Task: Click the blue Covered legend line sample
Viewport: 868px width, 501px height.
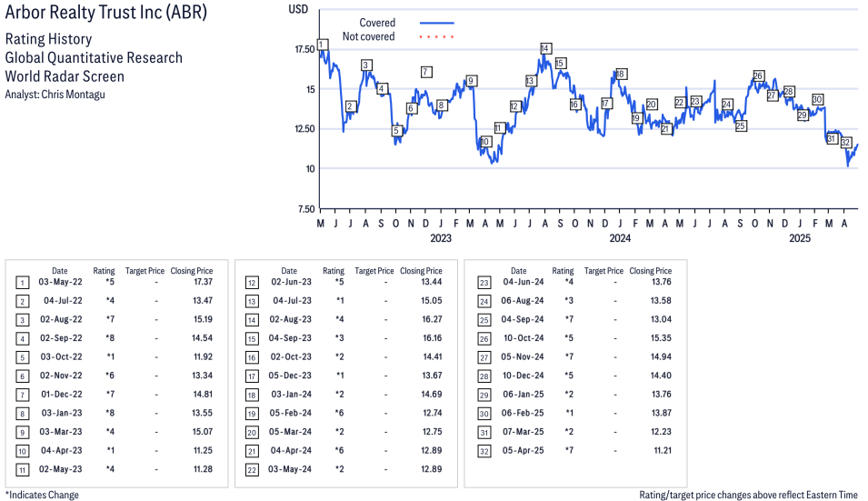Action: point(437,23)
